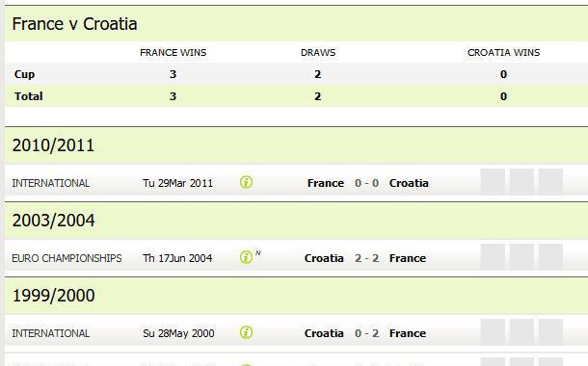Viewport: 588px width, 366px height.
Task: Open info icon for 28May 2000 match
Action: click(246, 332)
